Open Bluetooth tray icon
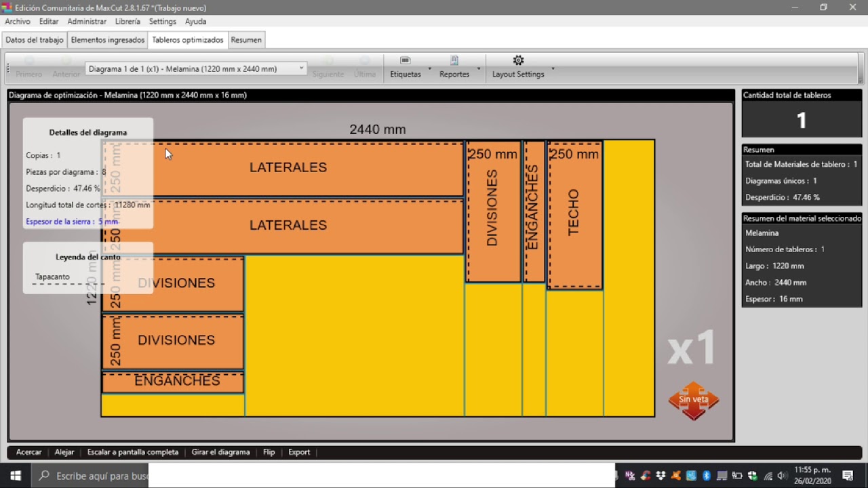The image size is (868, 488). coord(706,476)
